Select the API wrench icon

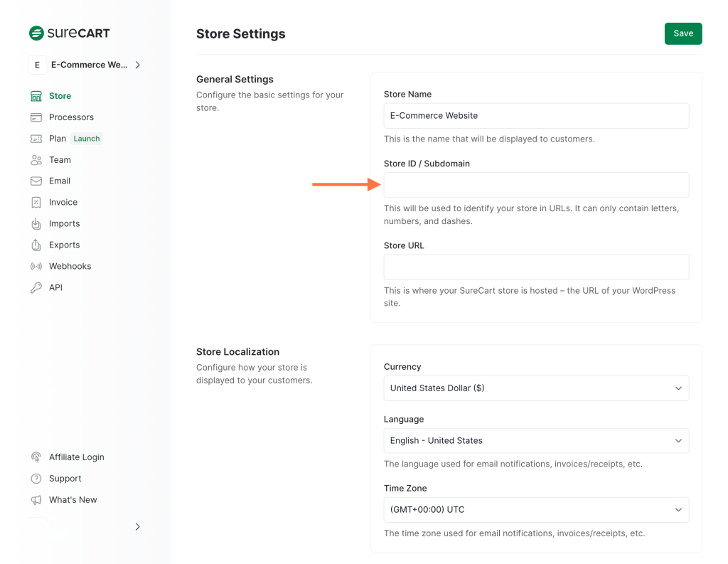(37, 287)
